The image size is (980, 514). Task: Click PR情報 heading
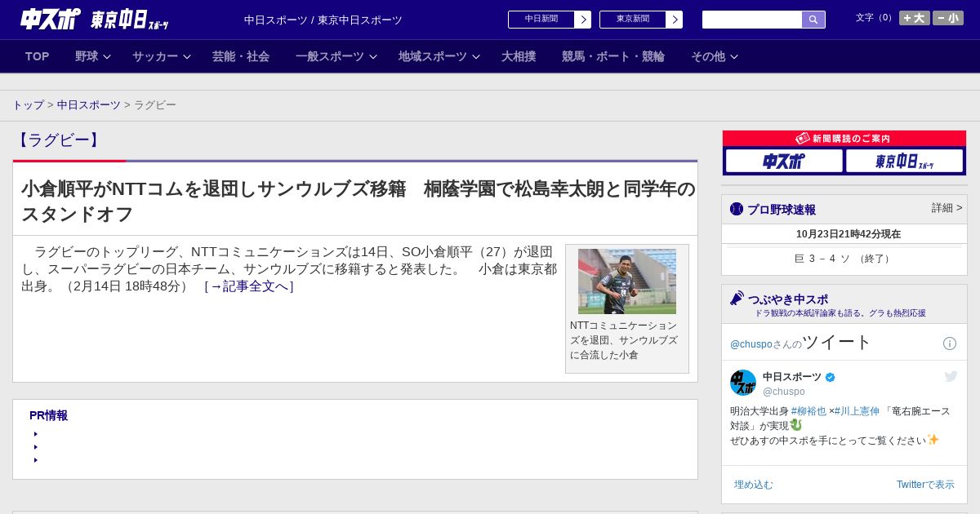[48, 415]
